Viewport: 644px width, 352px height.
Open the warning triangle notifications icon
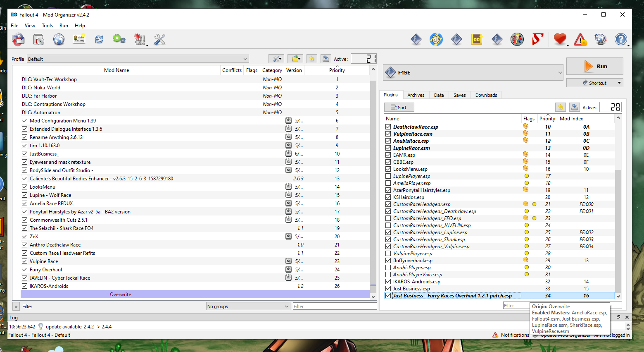[x=580, y=40]
